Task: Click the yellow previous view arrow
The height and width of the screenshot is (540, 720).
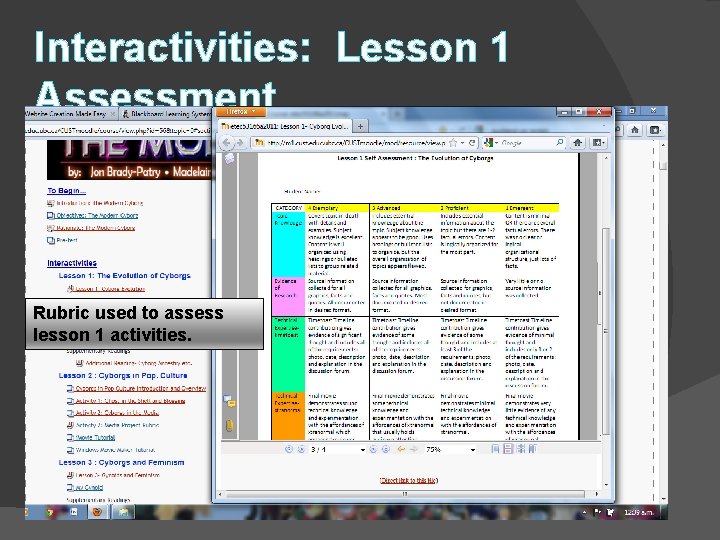Action: (401, 449)
